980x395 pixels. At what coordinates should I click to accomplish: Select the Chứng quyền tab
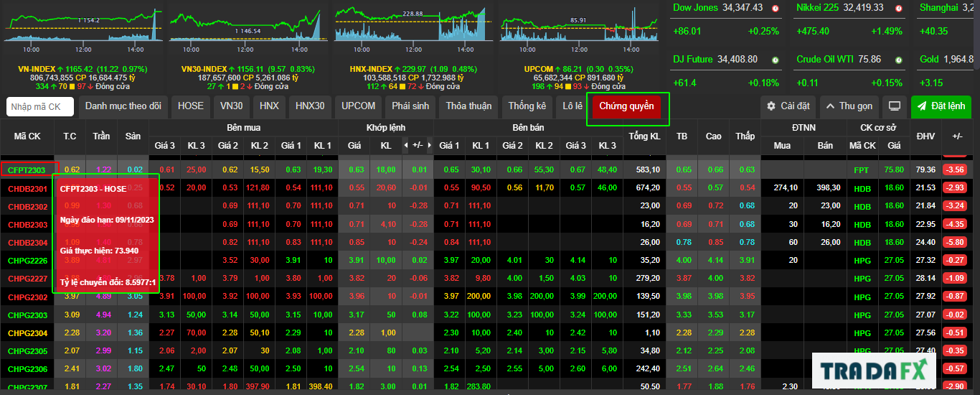point(627,106)
